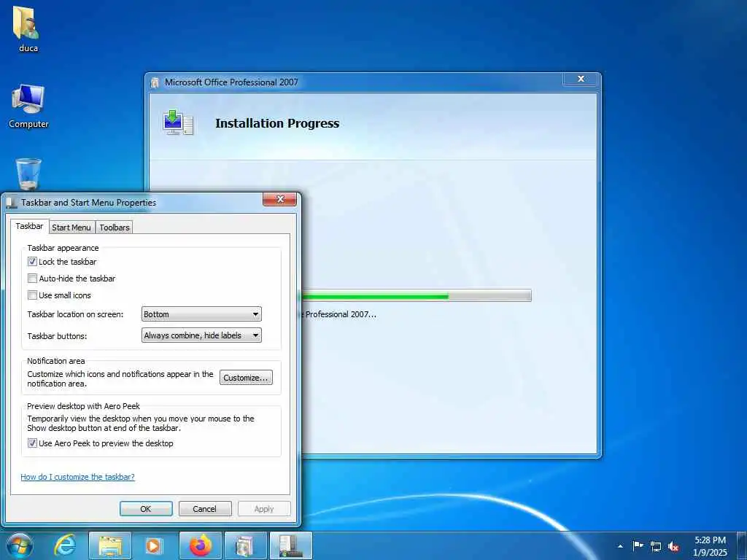
Task: Open Windows Explorer from the taskbar
Action: pyautogui.click(x=110, y=545)
